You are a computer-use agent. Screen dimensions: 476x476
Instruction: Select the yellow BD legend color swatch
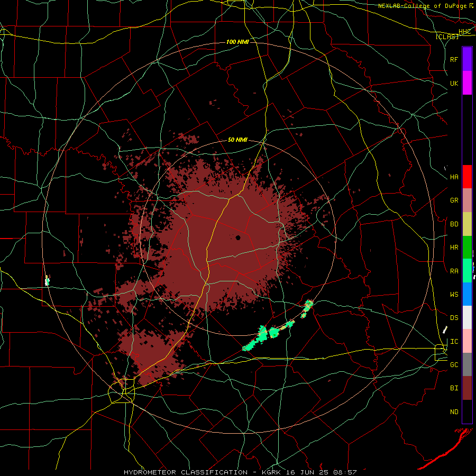pyautogui.click(x=467, y=224)
